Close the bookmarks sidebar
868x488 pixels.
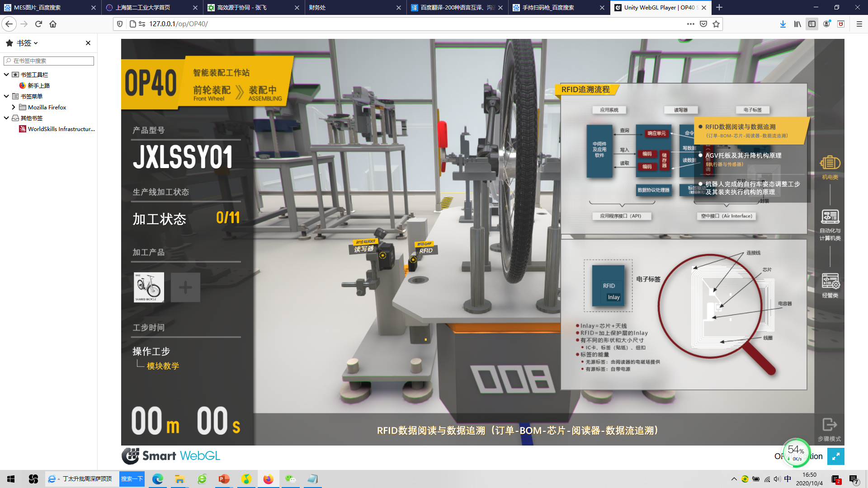pos(88,43)
